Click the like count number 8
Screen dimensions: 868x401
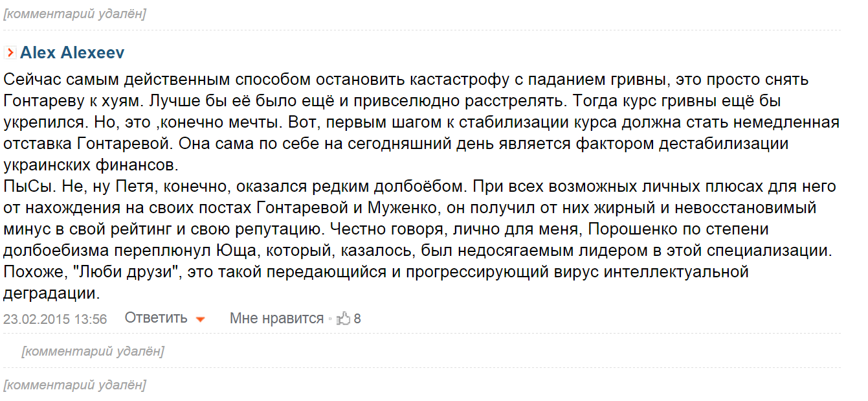point(357,319)
